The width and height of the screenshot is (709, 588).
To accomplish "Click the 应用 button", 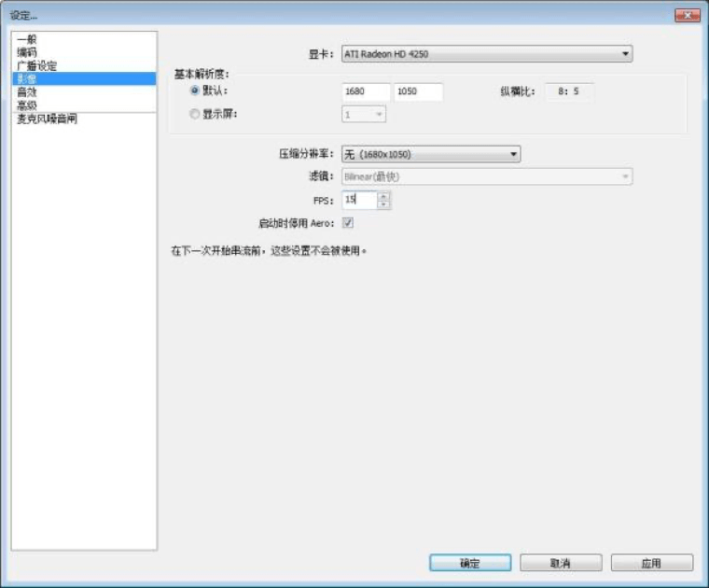I will click(651, 563).
